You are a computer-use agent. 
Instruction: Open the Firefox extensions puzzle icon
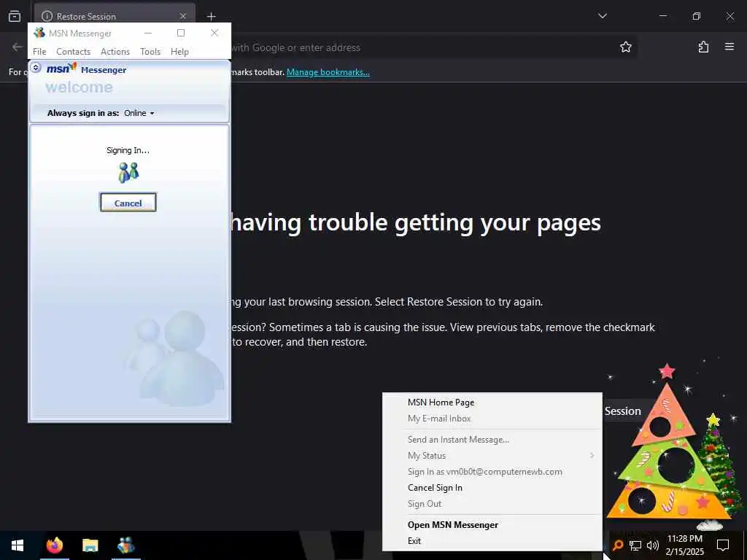tap(703, 47)
